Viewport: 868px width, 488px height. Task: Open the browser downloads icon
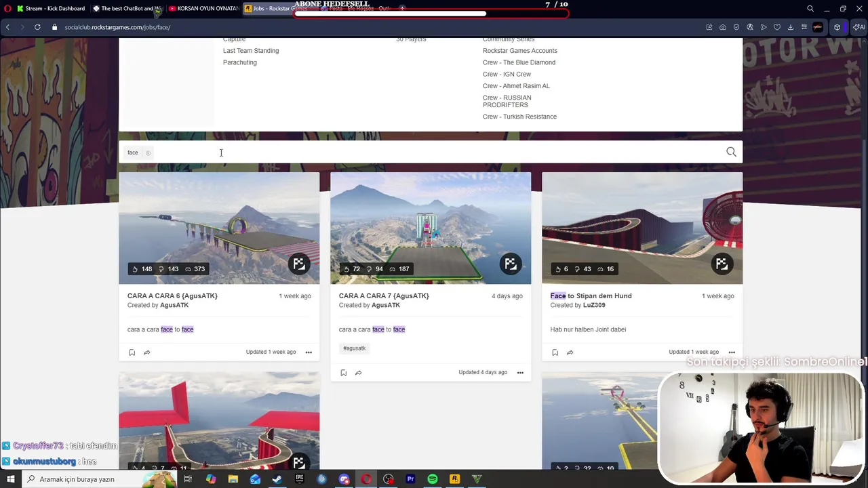coord(791,27)
